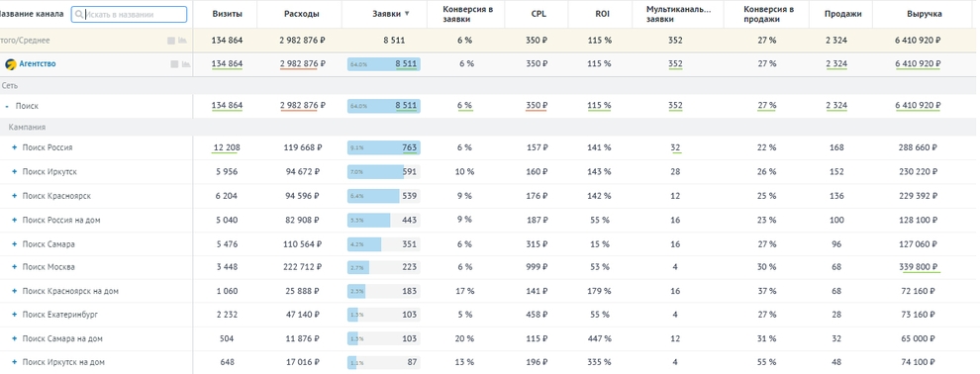Sort by the Визиты column header
This screenshot has width=980, height=374.
[x=227, y=14]
